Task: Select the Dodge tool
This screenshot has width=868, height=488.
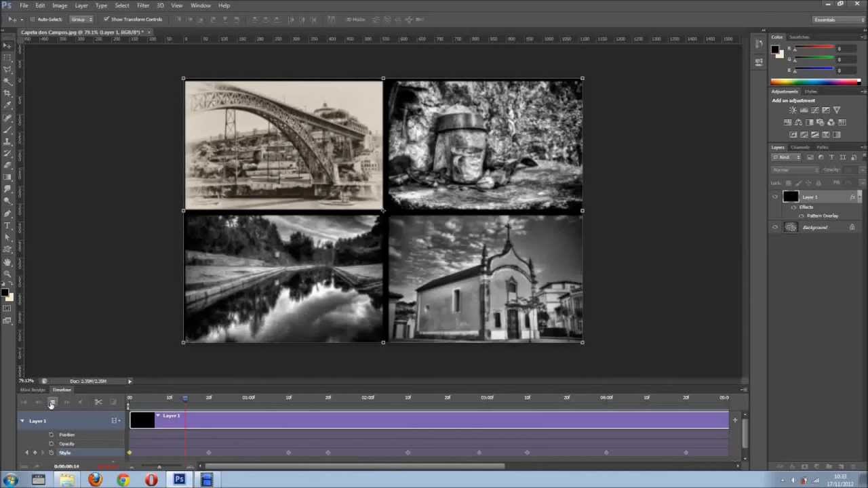Action: (7, 201)
